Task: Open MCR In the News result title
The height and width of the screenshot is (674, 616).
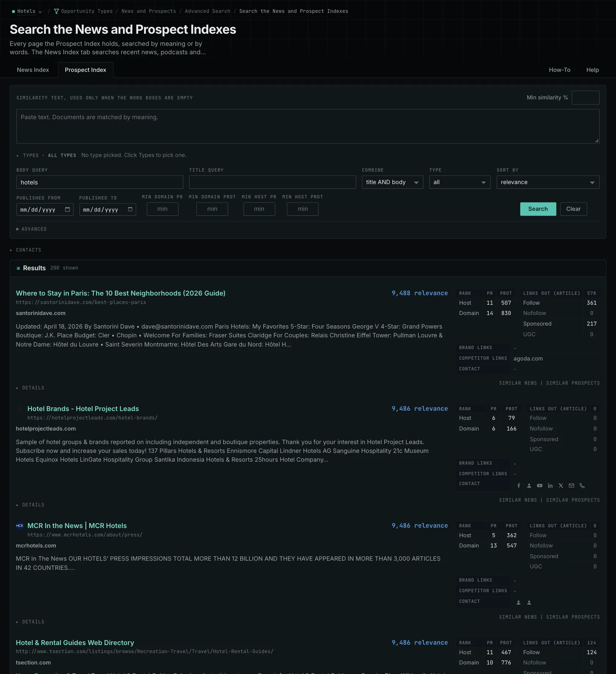Action: click(x=77, y=526)
